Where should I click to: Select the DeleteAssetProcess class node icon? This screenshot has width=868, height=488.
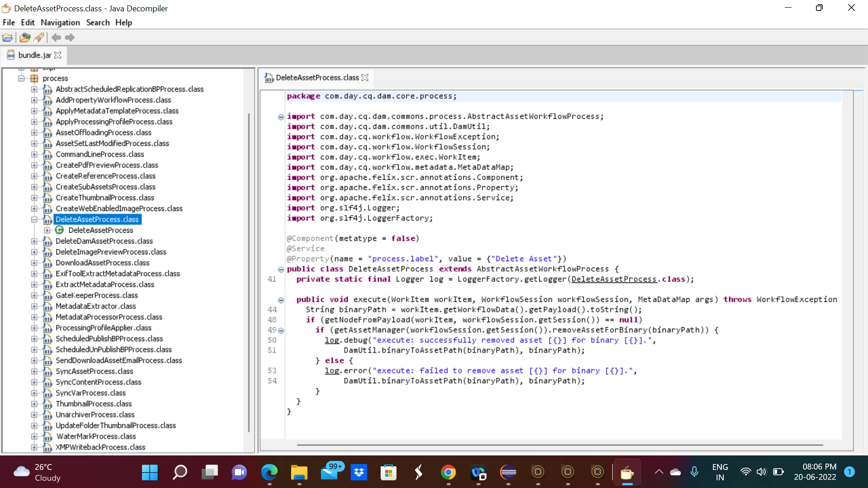pyautogui.click(x=59, y=230)
